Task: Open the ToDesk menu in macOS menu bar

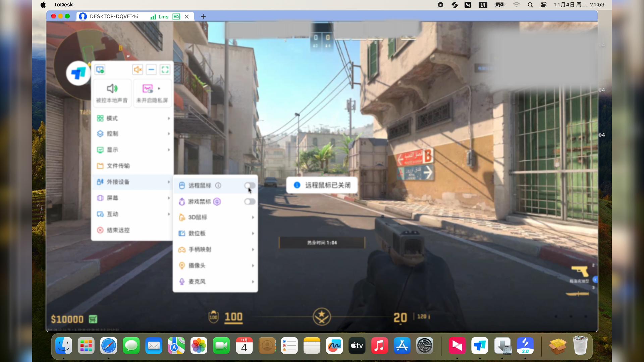Action: (x=63, y=5)
